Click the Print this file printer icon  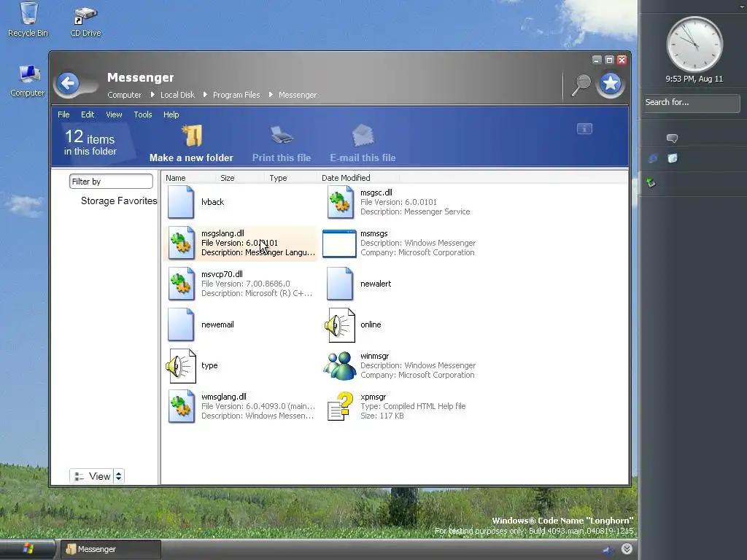(282, 136)
